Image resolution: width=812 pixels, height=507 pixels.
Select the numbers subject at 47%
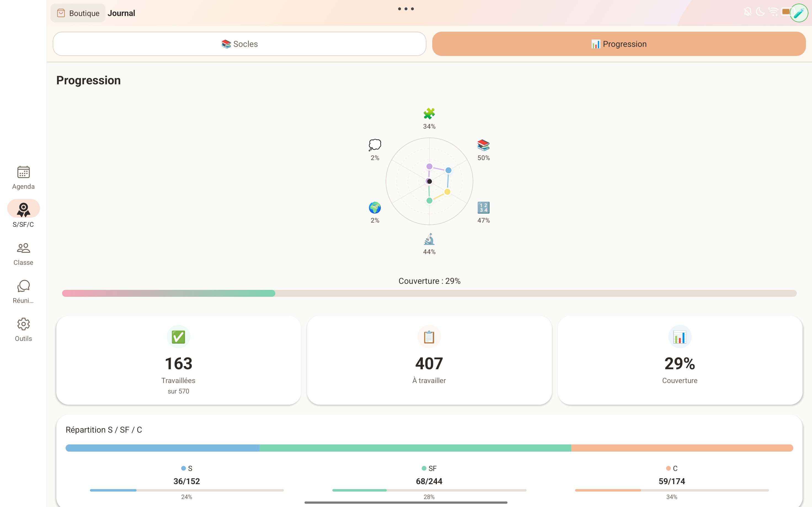pyautogui.click(x=483, y=208)
